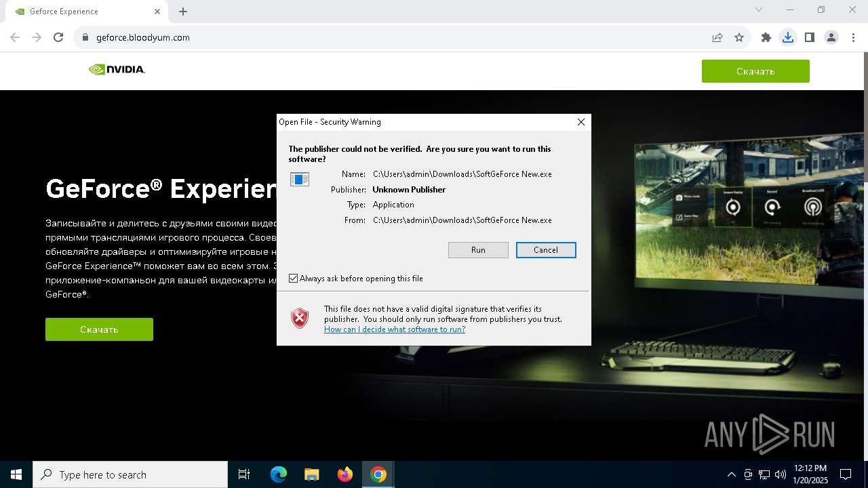The height and width of the screenshot is (488, 868).
Task: Open Chrome downloads icon
Action: [788, 38]
